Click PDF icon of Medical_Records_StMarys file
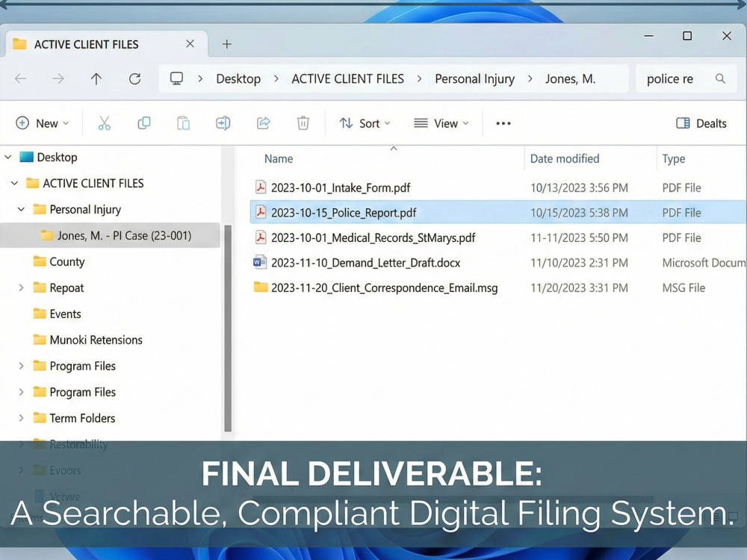 coord(261,237)
